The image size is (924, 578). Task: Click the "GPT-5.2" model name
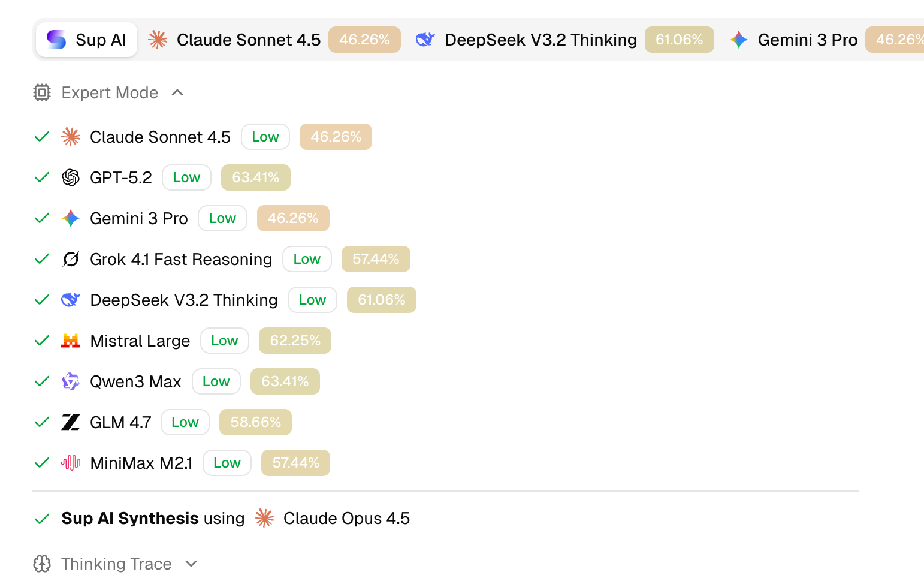point(121,177)
